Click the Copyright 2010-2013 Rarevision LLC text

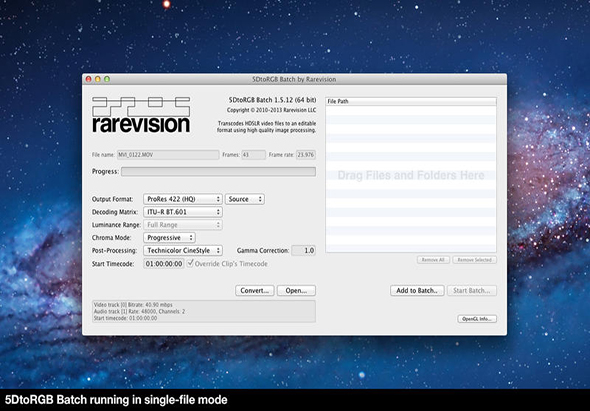pyautogui.click(x=271, y=110)
